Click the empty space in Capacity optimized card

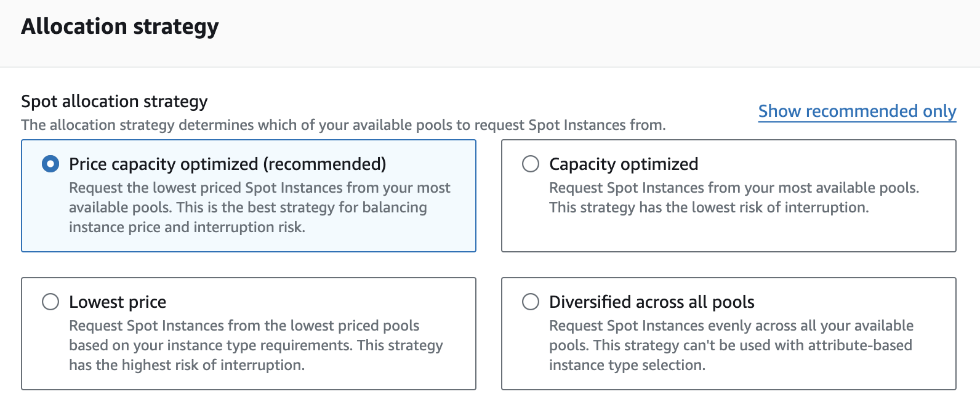point(728,234)
